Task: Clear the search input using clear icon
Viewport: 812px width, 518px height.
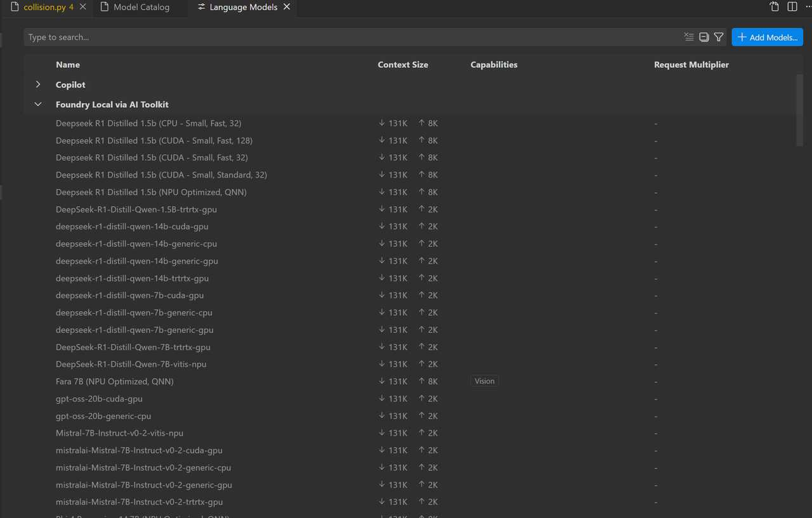Action: coord(689,37)
